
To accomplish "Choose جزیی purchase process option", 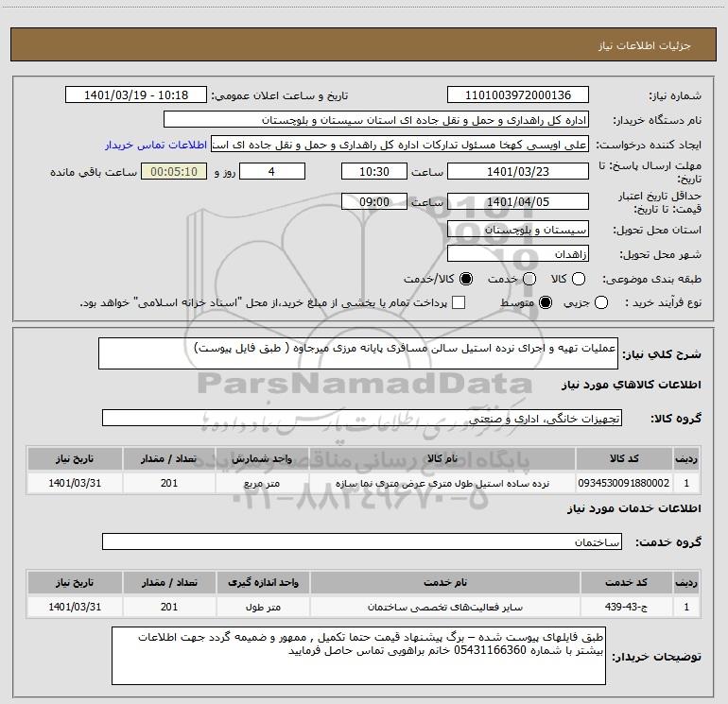I will (601, 303).
